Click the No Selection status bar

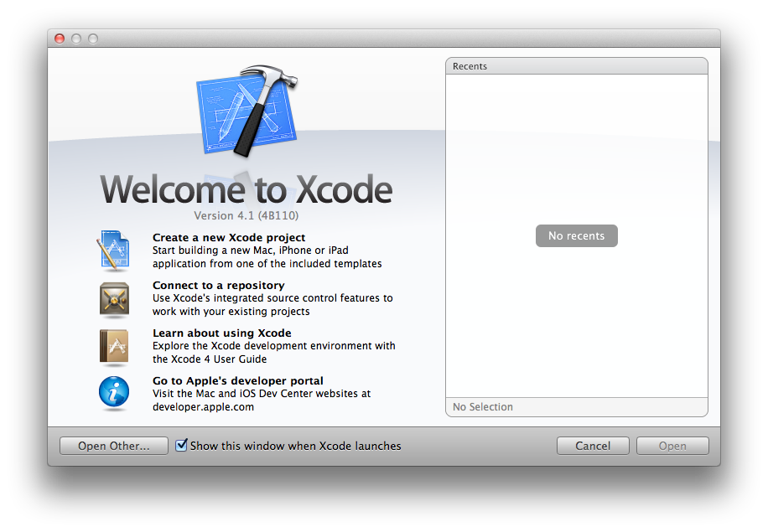(x=576, y=407)
